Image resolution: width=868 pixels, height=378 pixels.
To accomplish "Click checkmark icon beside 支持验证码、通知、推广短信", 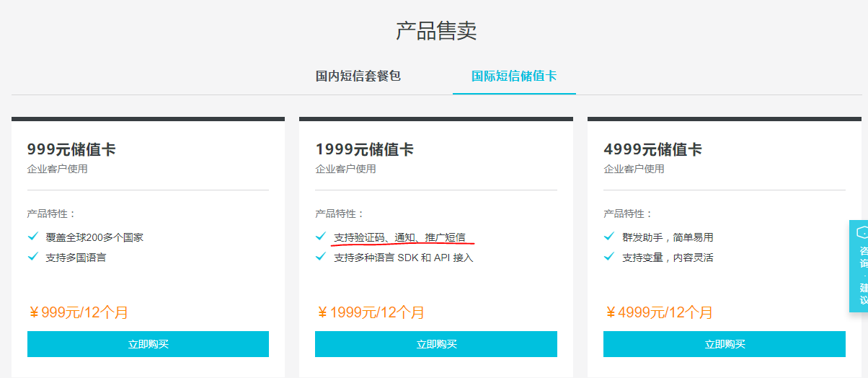I will tap(321, 237).
